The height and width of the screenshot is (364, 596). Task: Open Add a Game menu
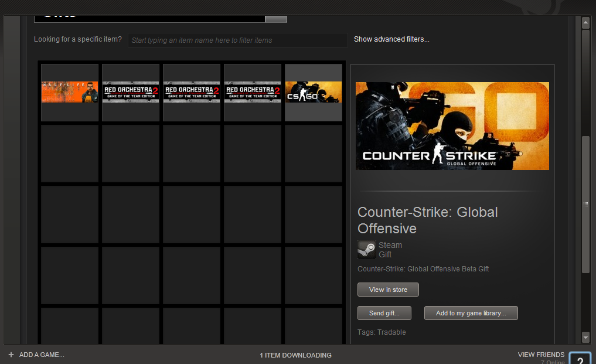[x=42, y=355]
